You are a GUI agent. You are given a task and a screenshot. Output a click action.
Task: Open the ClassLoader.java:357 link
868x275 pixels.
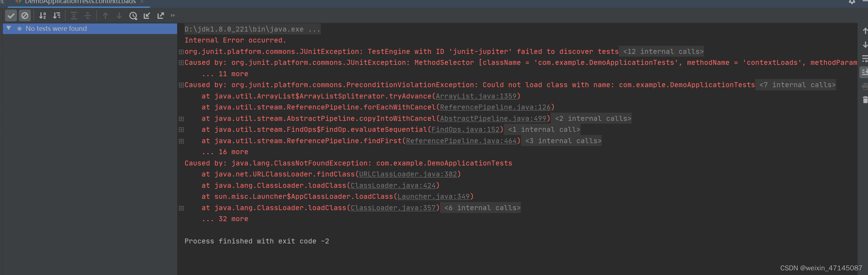(393, 208)
